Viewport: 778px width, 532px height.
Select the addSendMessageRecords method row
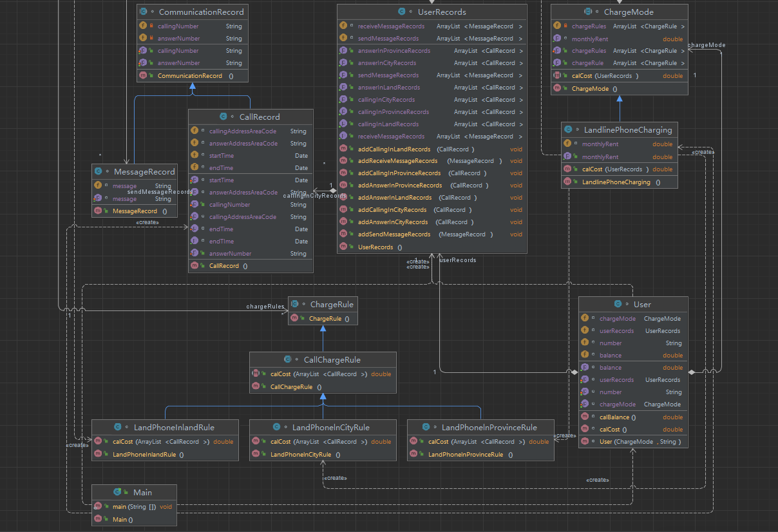coord(432,234)
